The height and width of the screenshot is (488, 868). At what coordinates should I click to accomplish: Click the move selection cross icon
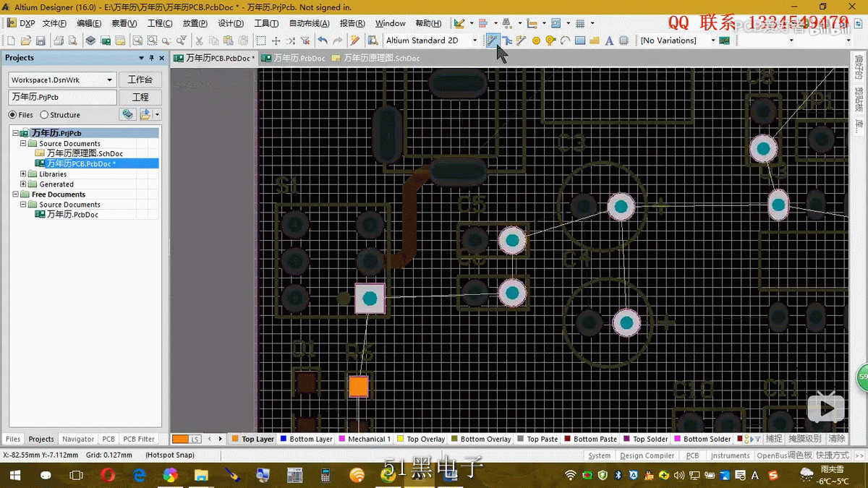point(276,40)
